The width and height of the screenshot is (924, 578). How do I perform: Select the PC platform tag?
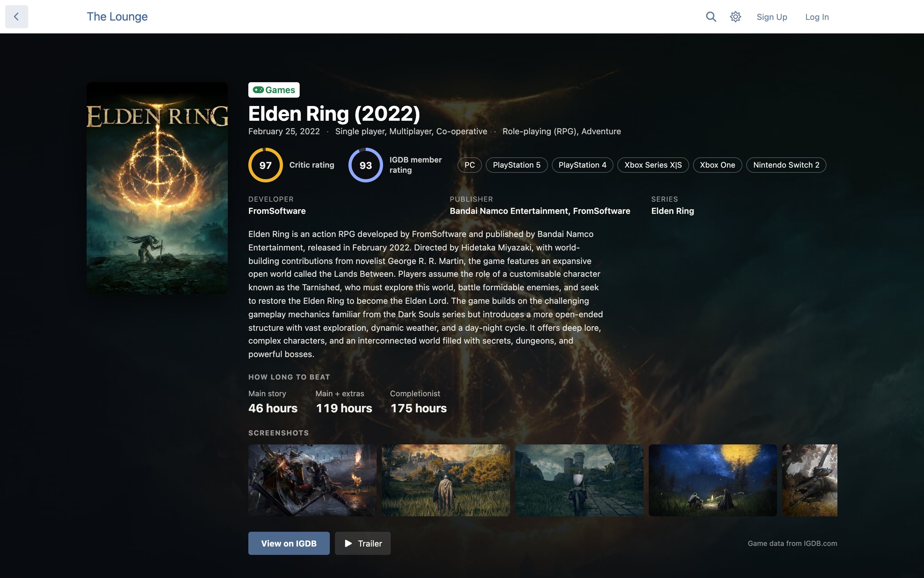[x=469, y=165]
